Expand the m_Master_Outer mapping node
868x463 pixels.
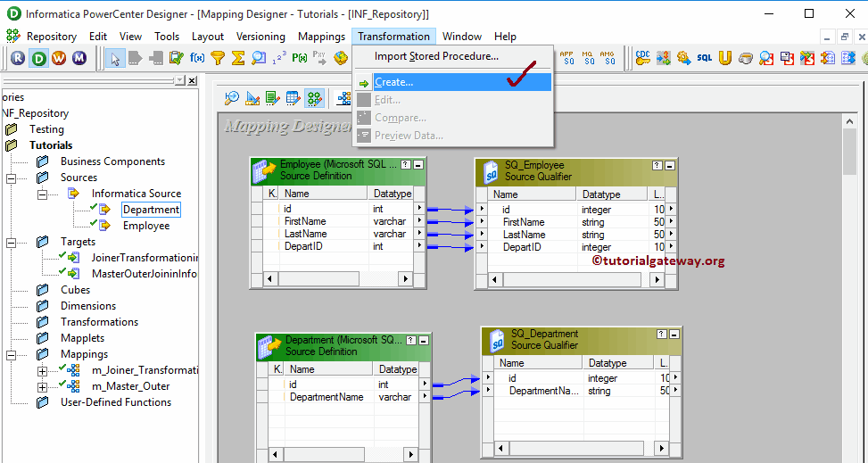[42, 387]
